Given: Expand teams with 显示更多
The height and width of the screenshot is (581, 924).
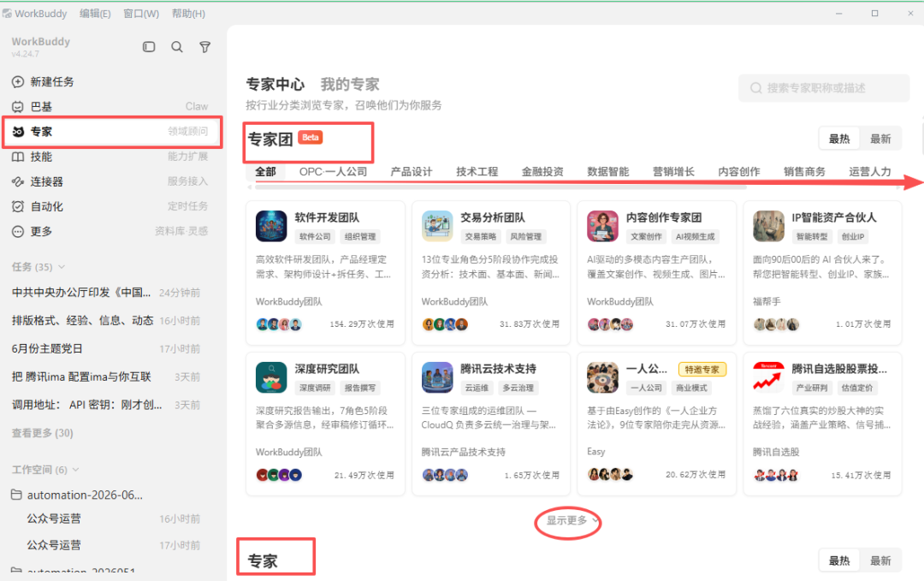Looking at the screenshot, I should pyautogui.click(x=572, y=520).
